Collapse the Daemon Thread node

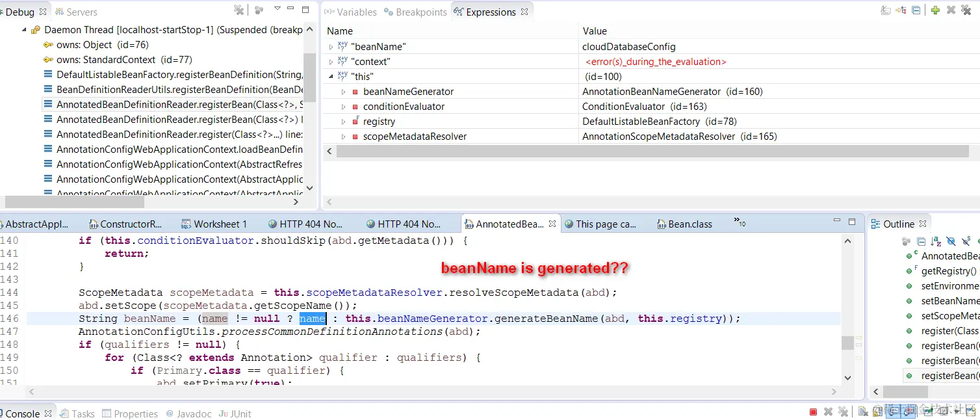point(24,30)
